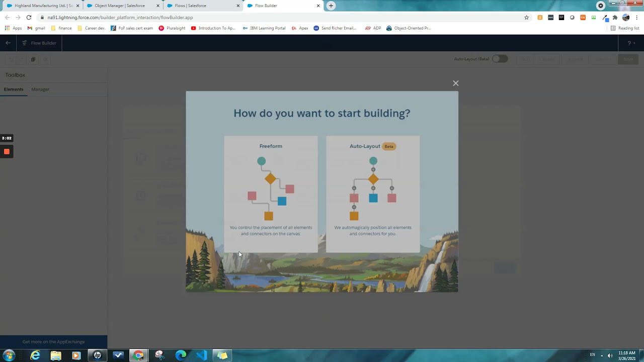Open File Explorer from taskbar
The width and height of the screenshot is (644, 362).
pos(56,355)
